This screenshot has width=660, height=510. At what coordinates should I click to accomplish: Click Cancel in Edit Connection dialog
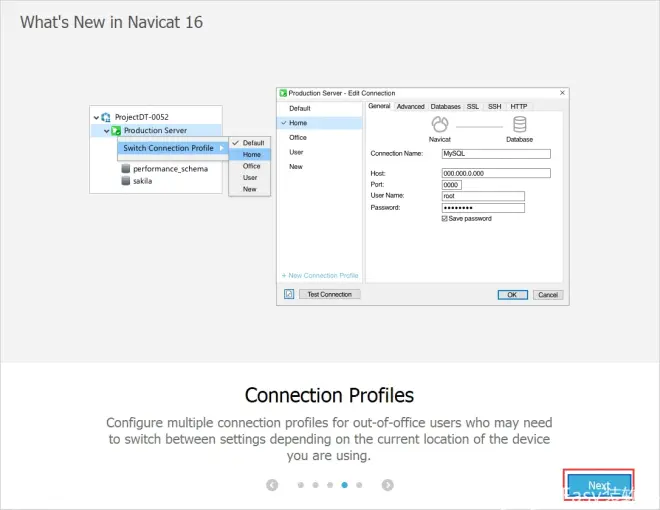coord(548,295)
